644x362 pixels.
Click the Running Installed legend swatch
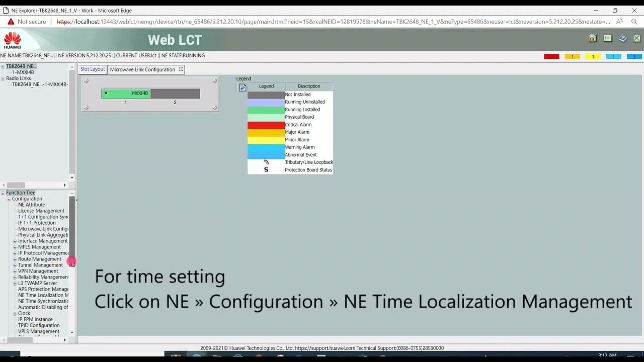[x=266, y=110]
